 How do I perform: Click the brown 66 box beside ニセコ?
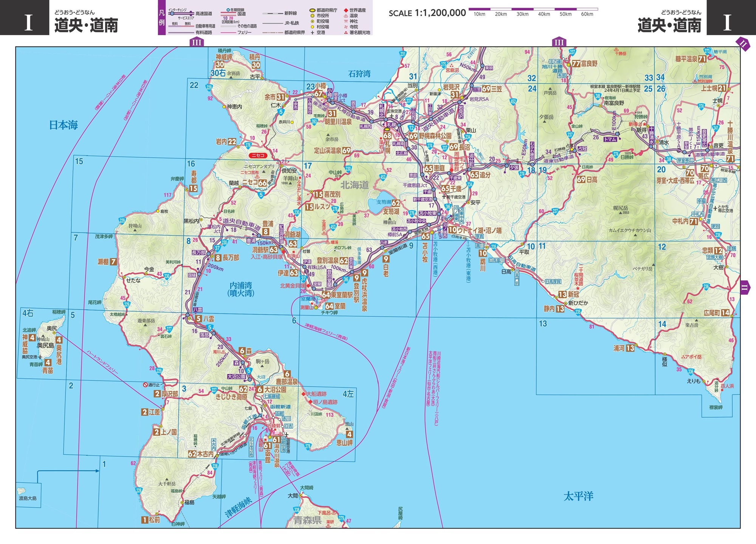[262, 183]
